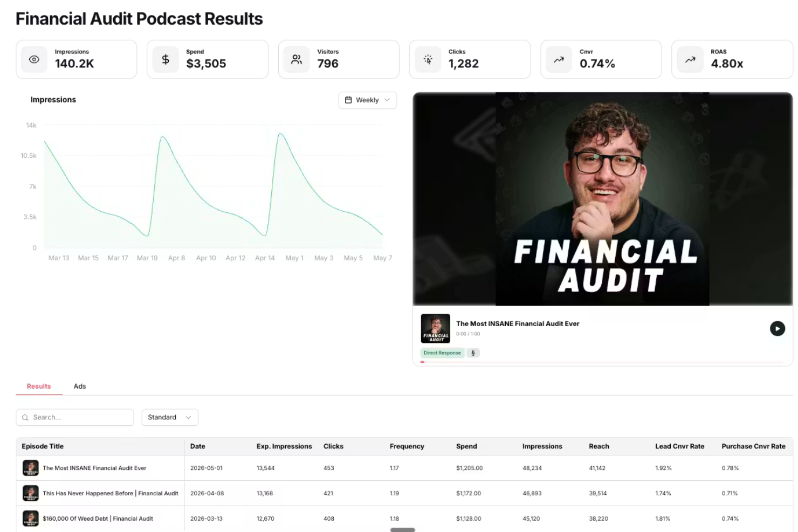Open the Weekly interval dropdown
This screenshot has width=798, height=532.
click(x=368, y=100)
